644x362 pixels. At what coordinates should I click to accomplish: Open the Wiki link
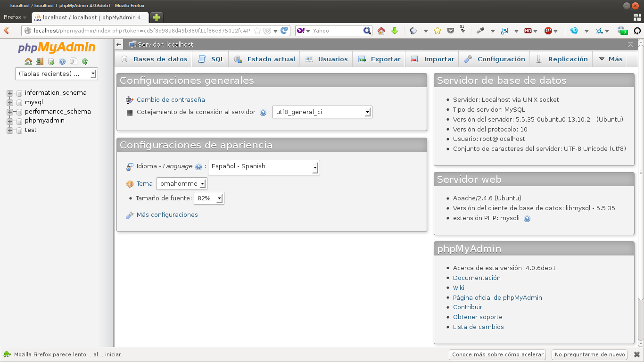(459, 288)
